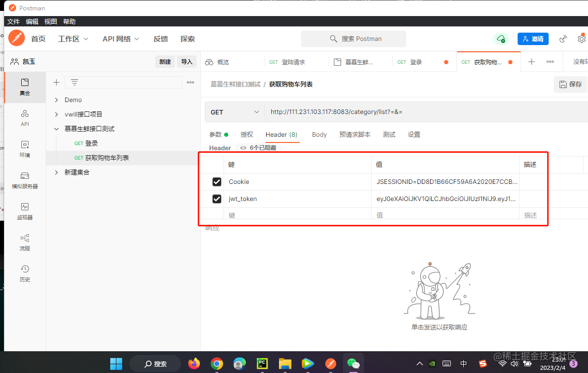Click the cloud sync status icon

(x=501, y=39)
